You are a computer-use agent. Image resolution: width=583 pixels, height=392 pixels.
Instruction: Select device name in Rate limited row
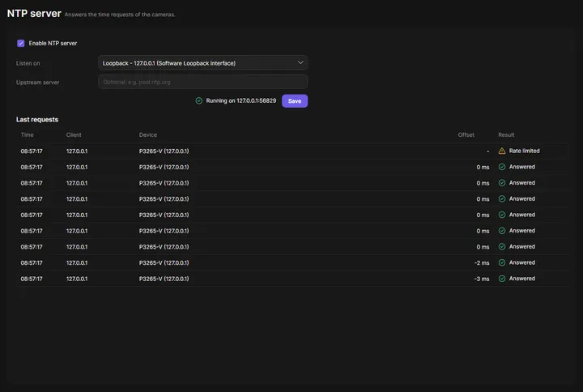coord(164,151)
